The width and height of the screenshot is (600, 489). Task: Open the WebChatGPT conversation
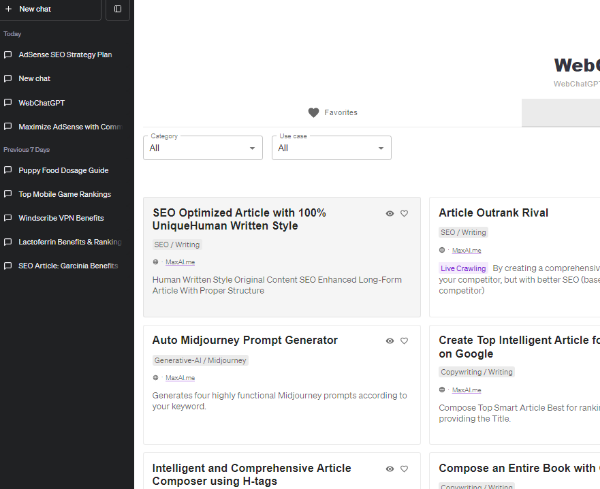click(41, 103)
